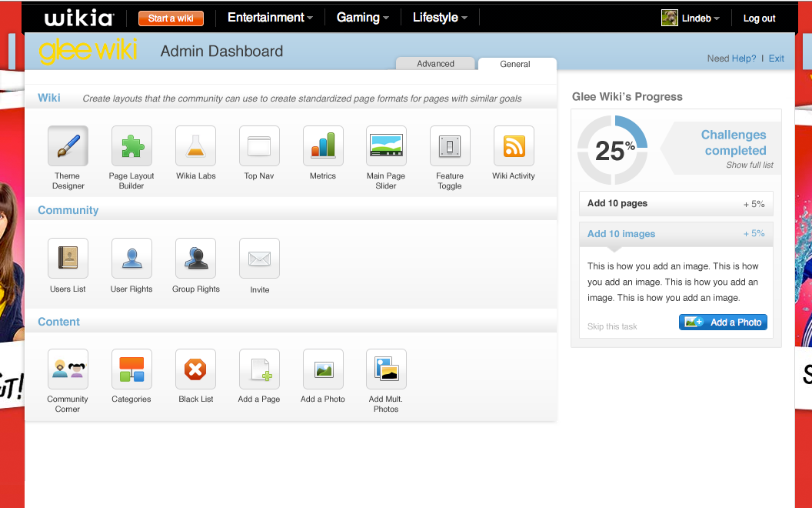
Task: Click the Add a Photo dashboard icon
Action: pos(323,369)
